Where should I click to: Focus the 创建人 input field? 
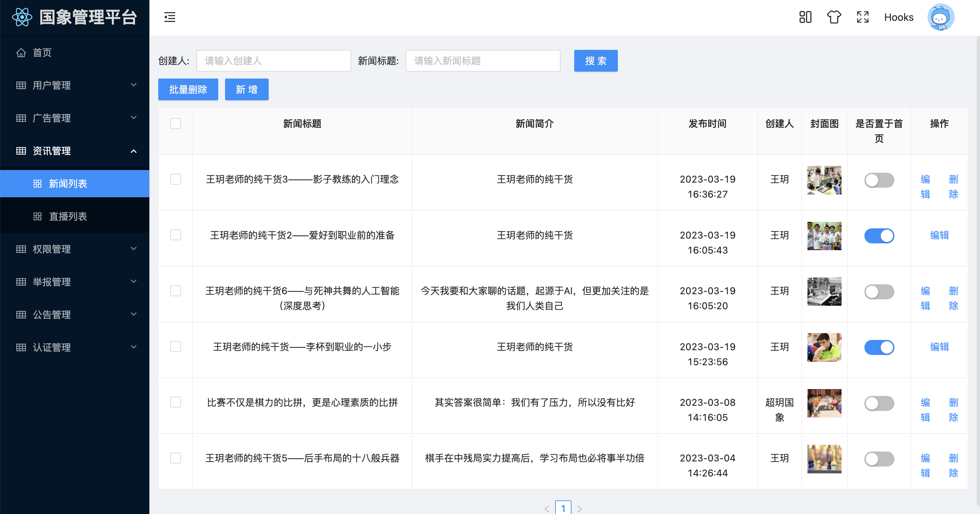(x=273, y=60)
